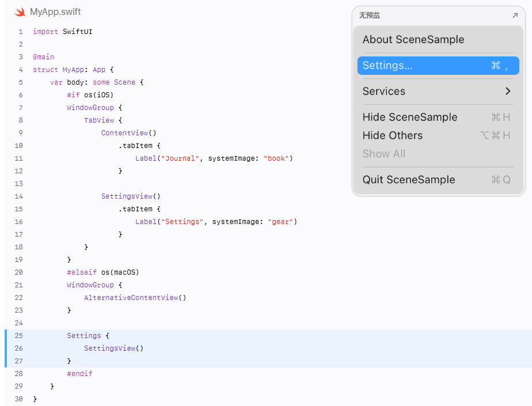Open the preview with the expand arrow icon
The image size is (532, 406).
(x=515, y=16)
